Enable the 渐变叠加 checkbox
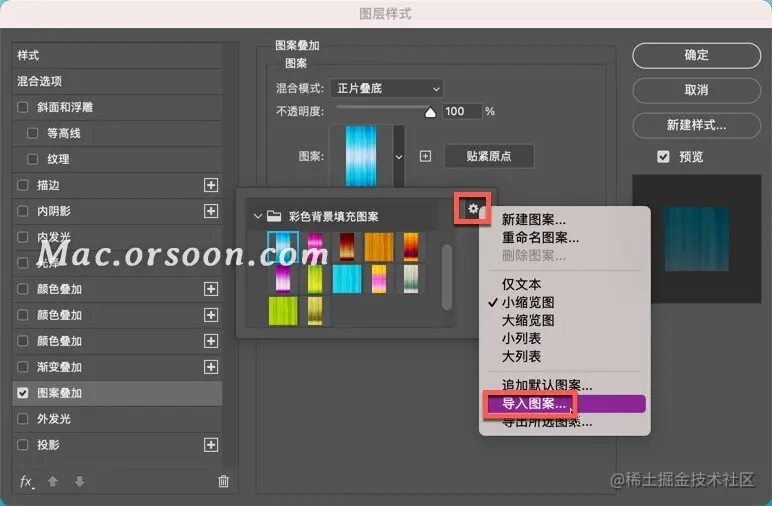The image size is (772, 506). click(x=23, y=367)
